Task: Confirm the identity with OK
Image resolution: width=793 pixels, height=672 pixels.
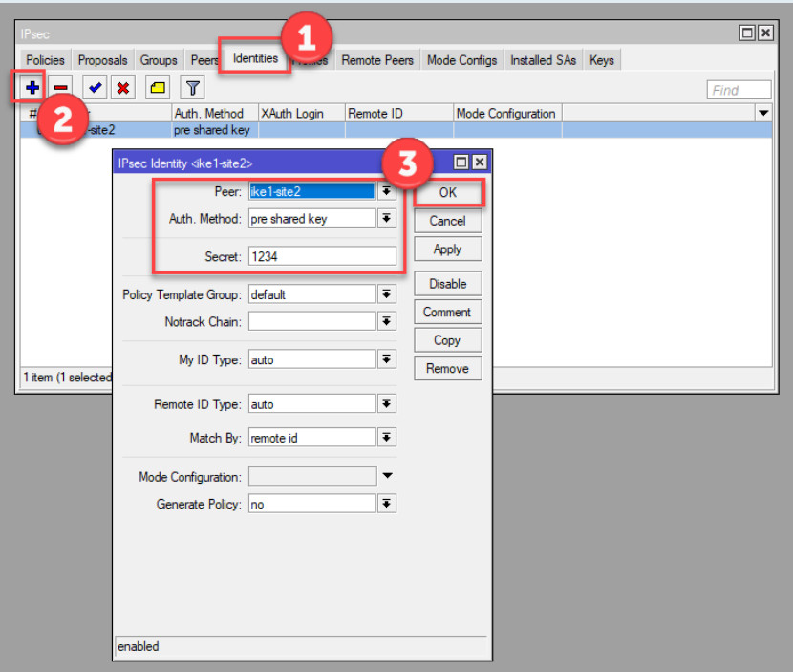Action: (448, 192)
